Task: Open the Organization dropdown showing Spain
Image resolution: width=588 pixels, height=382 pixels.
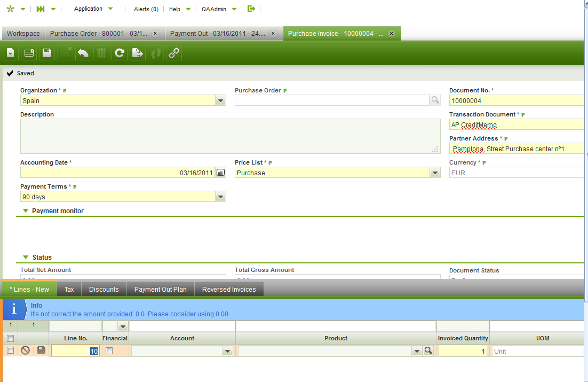Action: tap(220, 100)
